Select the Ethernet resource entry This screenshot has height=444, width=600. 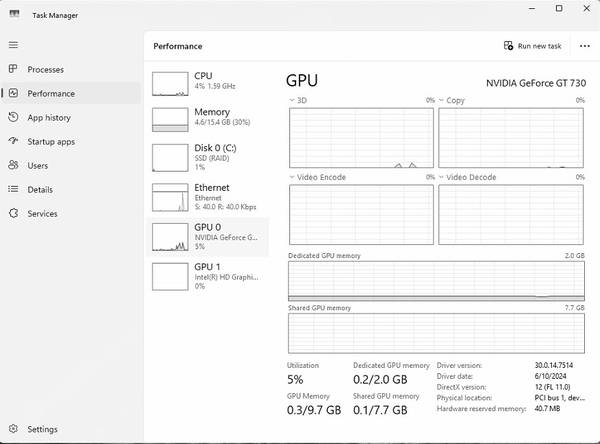pos(209,195)
